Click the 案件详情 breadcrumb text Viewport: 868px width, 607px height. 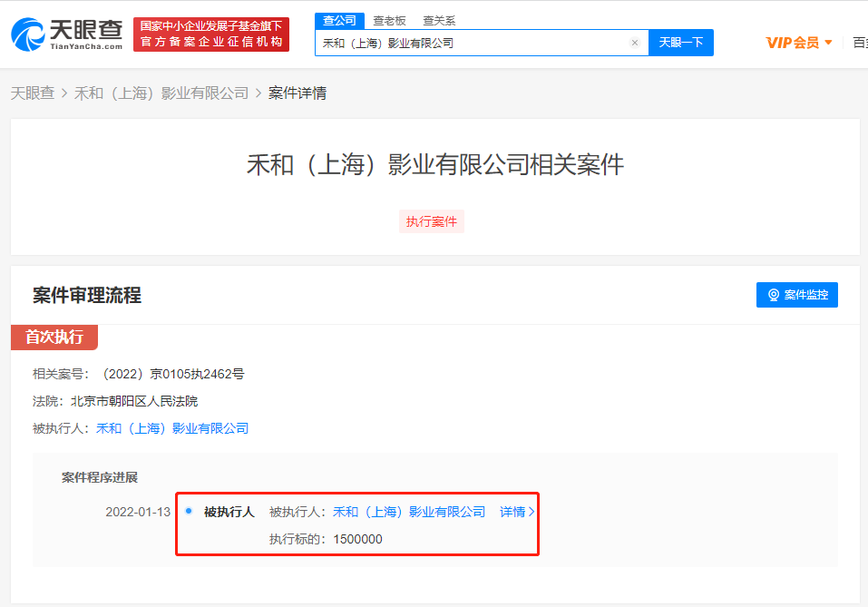(297, 93)
